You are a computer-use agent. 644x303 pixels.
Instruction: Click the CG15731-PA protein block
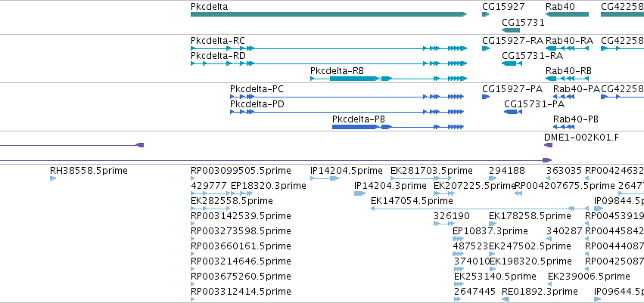pos(513,112)
